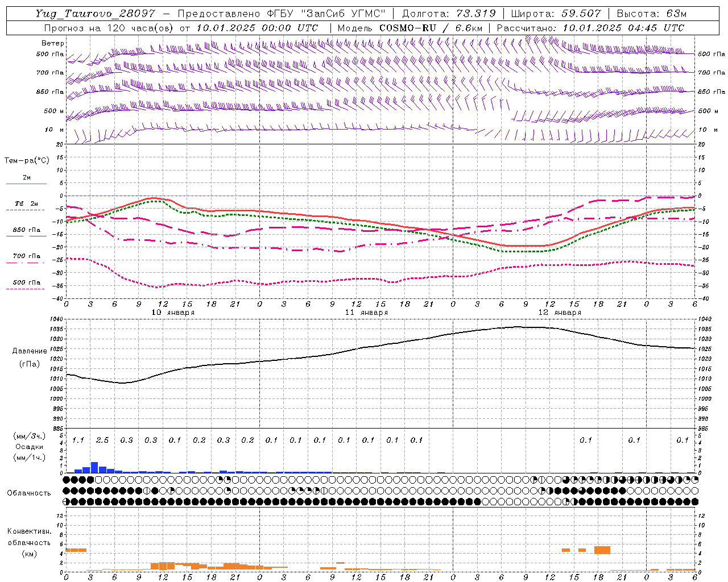
Task: Select the latitude value Широта: 59.507
Action: [x=556, y=14]
